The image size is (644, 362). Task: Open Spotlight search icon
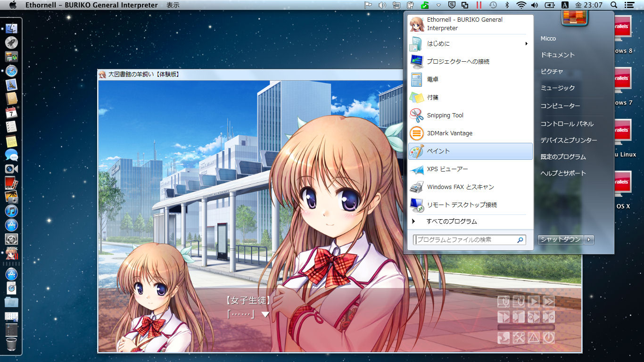point(614,5)
